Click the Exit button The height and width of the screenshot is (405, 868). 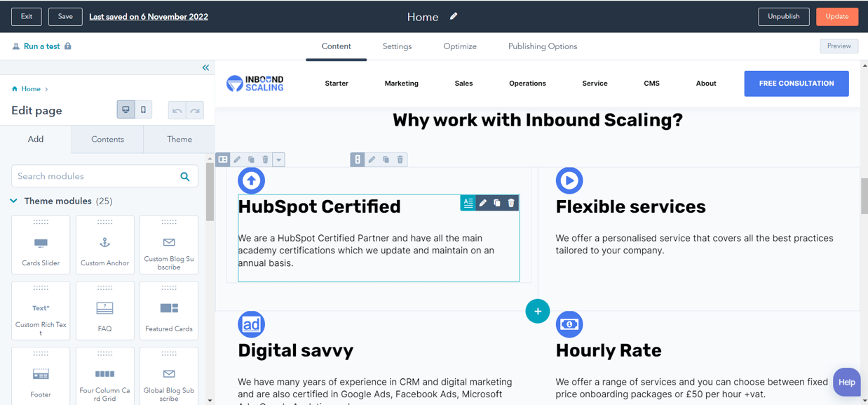click(x=27, y=16)
